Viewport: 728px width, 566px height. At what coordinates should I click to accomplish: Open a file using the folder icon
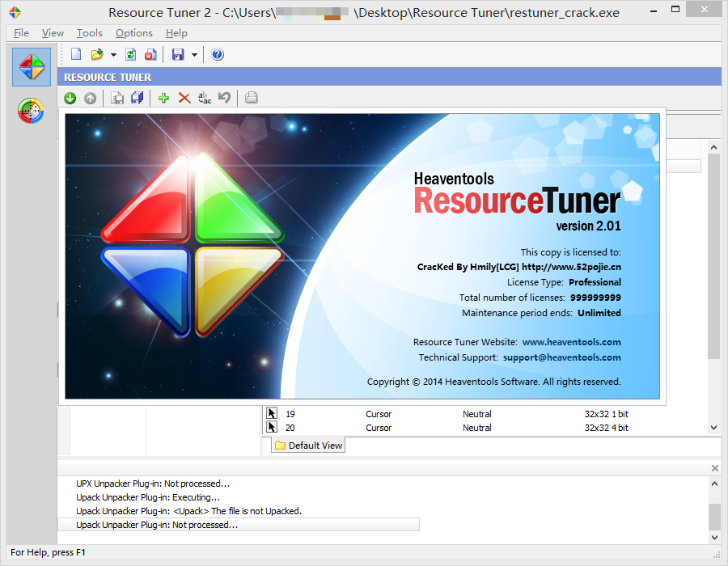[96, 54]
